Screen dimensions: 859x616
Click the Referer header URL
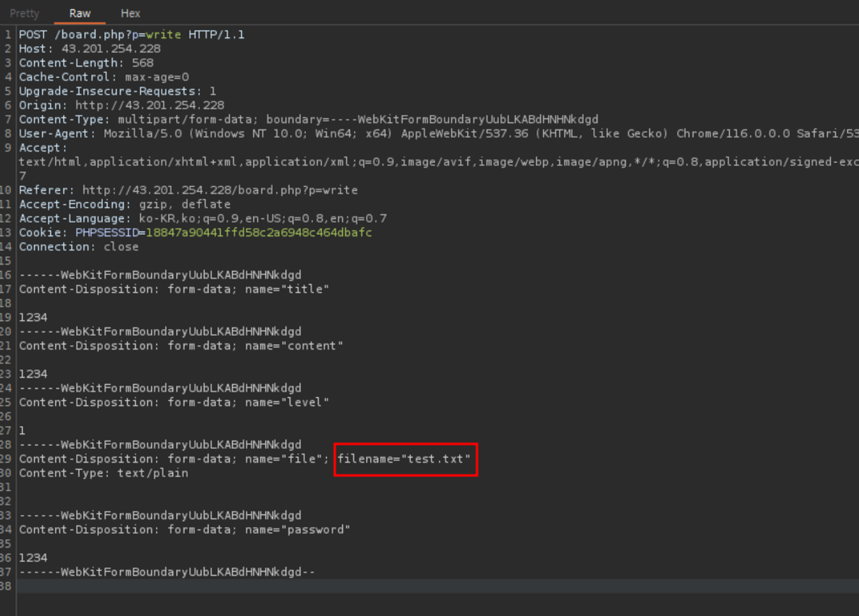click(219, 190)
